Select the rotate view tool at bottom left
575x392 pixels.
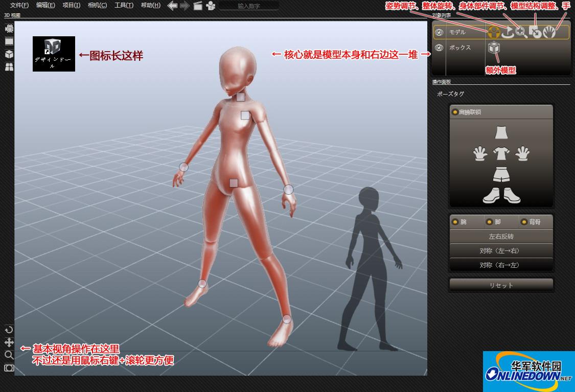point(9,330)
